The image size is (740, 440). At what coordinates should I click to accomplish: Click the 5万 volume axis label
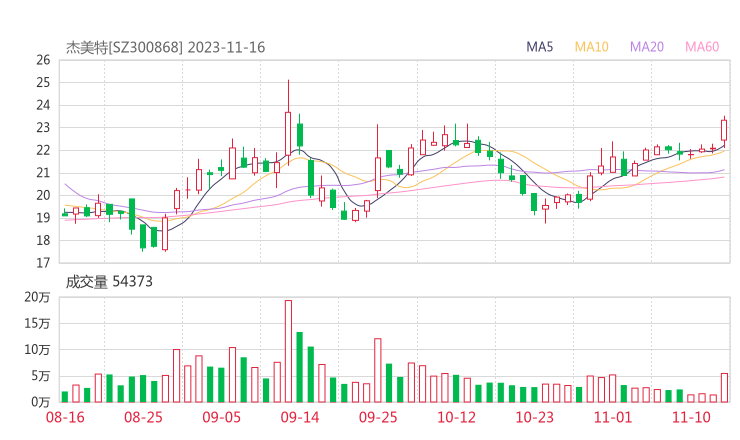(x=41, y=376)
